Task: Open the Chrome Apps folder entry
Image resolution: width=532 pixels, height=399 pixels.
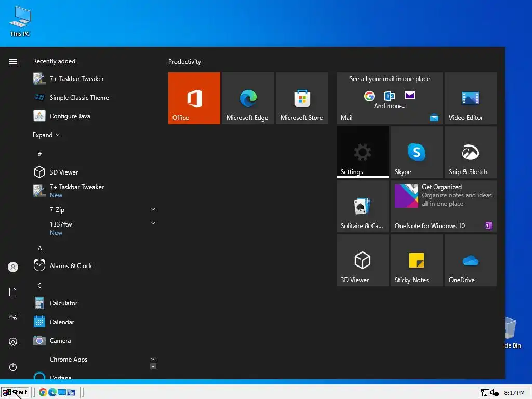Action: 95,360
